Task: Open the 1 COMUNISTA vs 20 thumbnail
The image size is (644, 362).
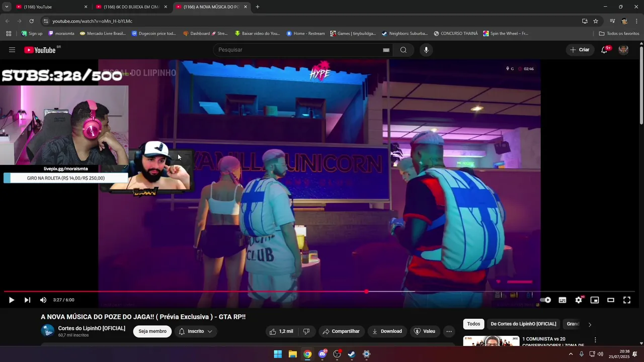Action: (491, 341)
